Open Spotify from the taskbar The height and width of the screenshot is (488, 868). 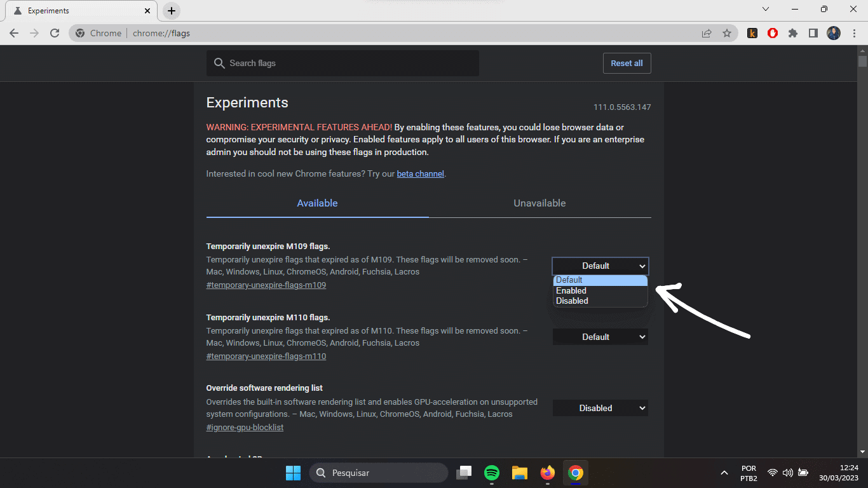point(492,473)
